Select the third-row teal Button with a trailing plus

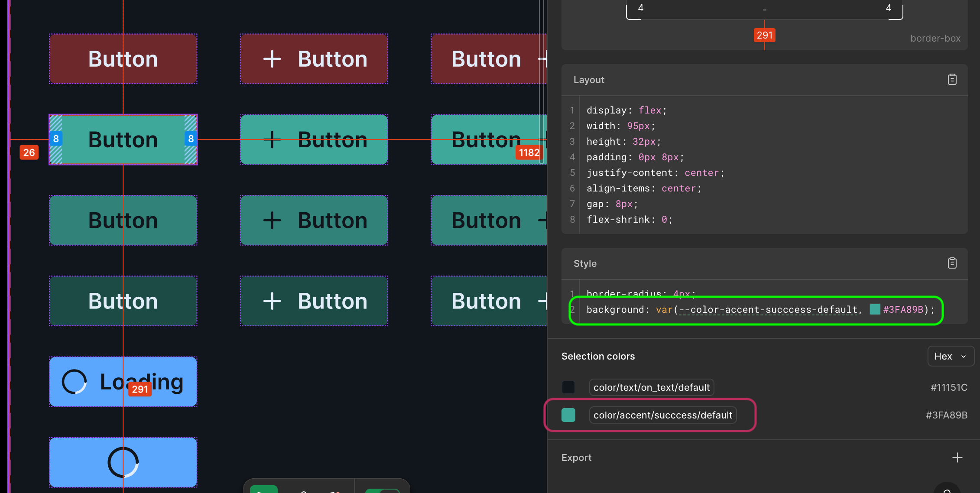[489, 220]
